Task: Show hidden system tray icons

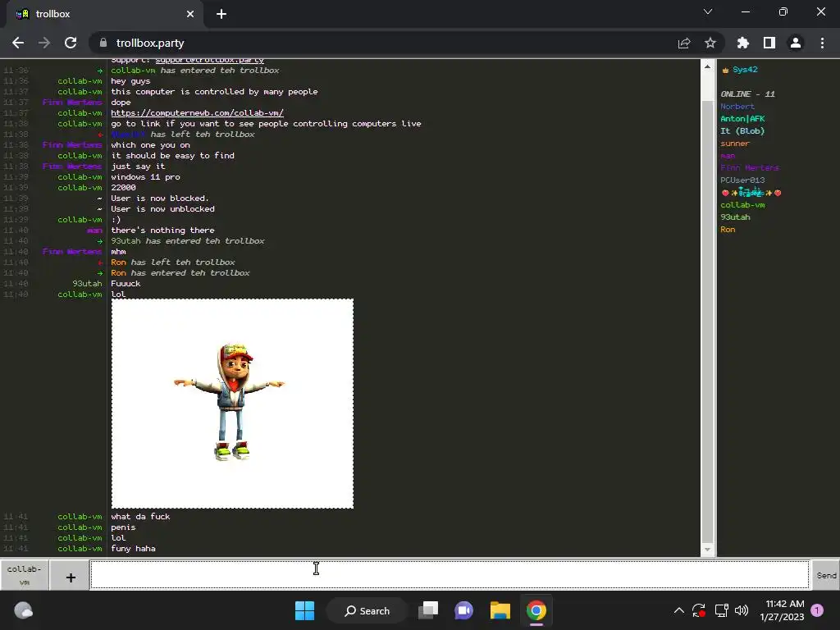Action: [678, 610]
